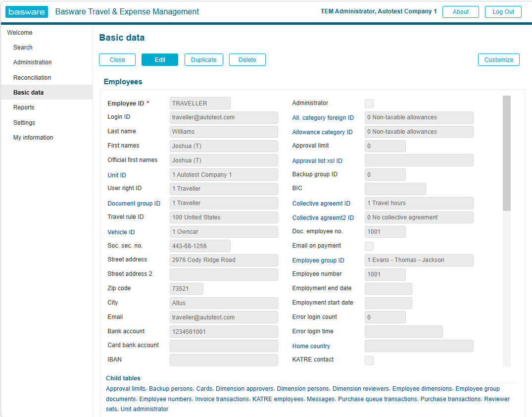Viewport: 532px width, 417px height.
Task: Click the Street address field
Action: click(224, 260)
